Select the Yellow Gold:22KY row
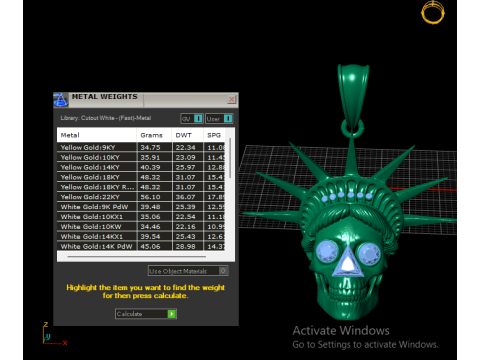This screenshot has width=480, height=360. click(x=141, y=197)
